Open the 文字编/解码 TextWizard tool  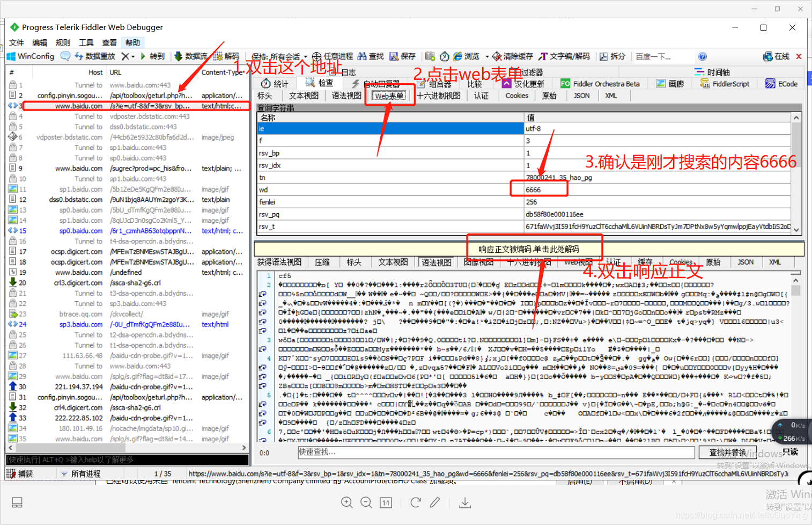pyautogui.click(x=564, y=56)
